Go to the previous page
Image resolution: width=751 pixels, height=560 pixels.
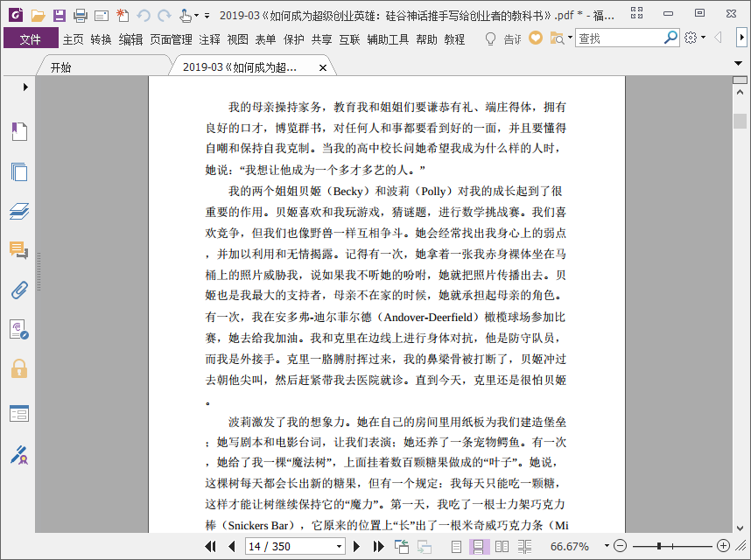pos(232,546)
